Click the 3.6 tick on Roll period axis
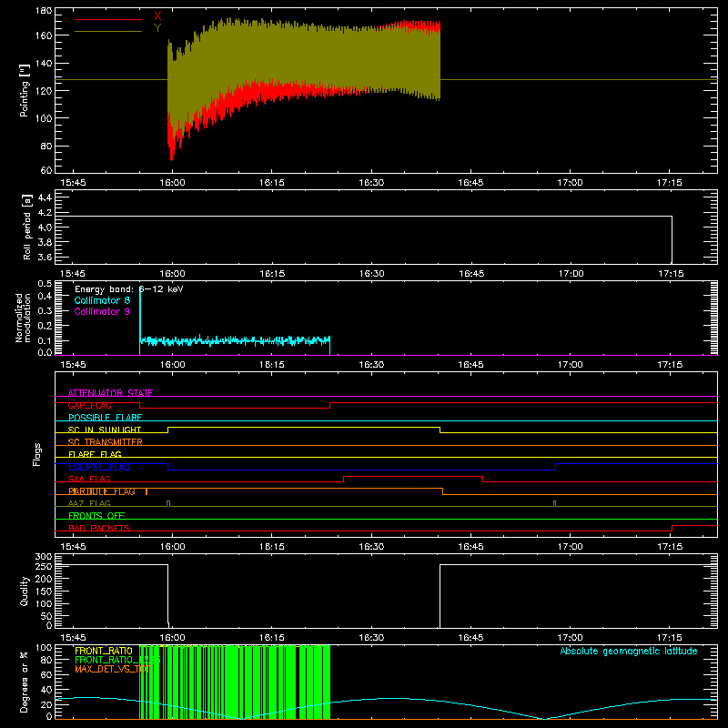The height and width of the screenshot is (728, 728). pyautogui.click(x=45, y=257)
